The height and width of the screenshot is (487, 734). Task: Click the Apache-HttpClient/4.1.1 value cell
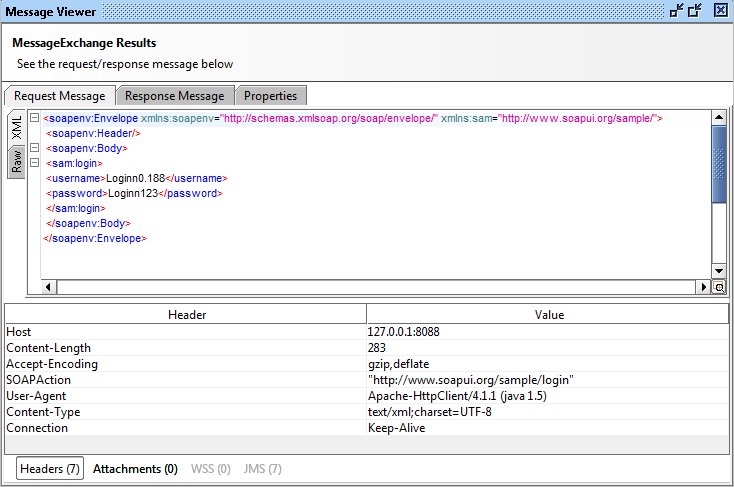tap(548, 396)
